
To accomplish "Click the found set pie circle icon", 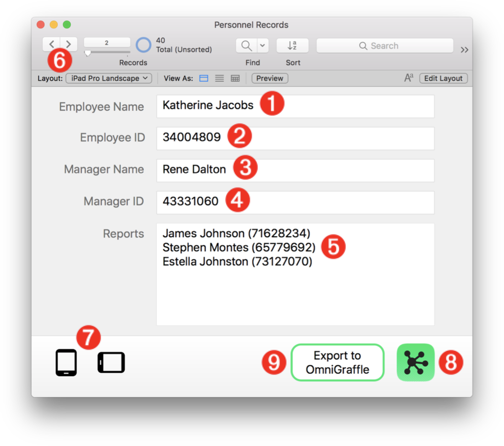I will [x=143, y=45].
